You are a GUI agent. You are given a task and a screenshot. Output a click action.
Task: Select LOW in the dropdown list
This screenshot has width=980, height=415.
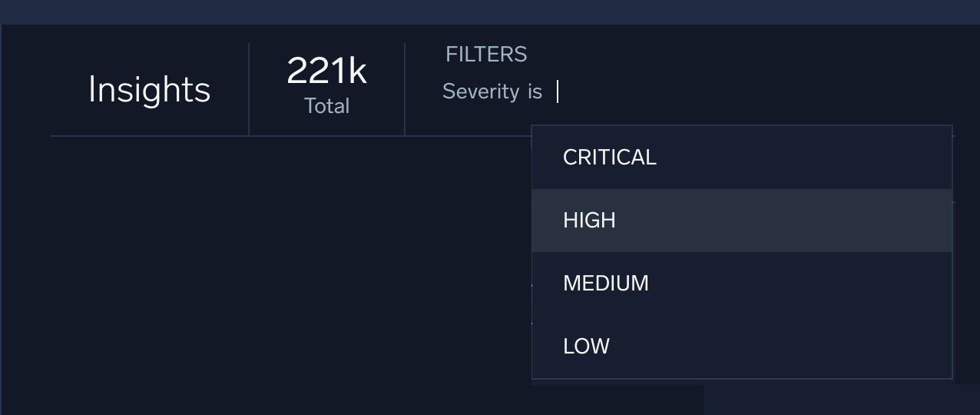coord(586,347)
